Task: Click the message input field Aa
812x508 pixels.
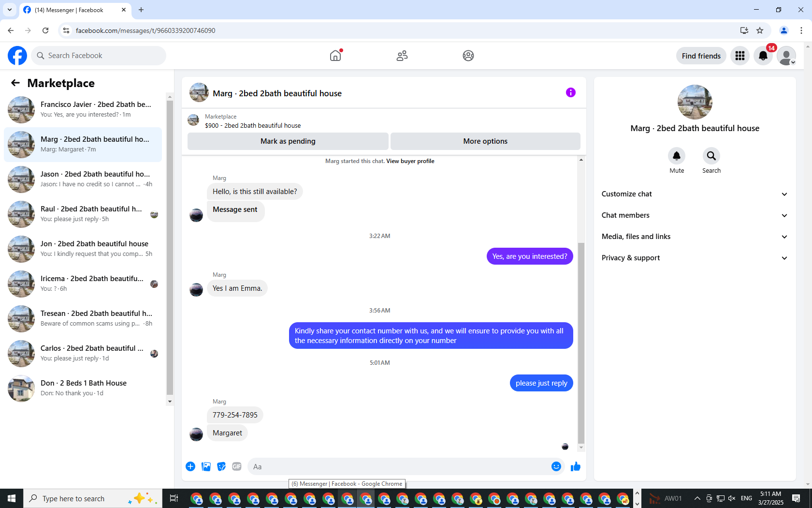Action: (x=399, y=466)
